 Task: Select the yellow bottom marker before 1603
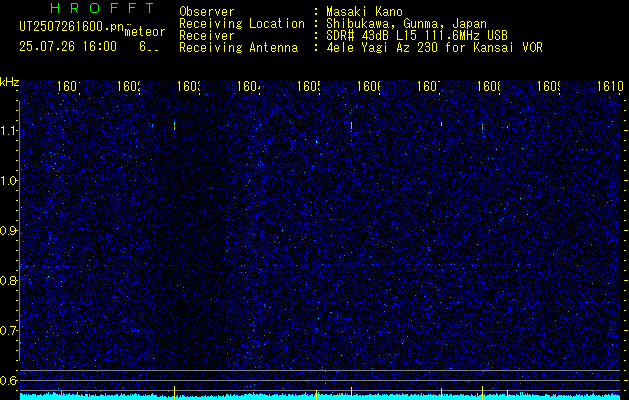(174, 392)
